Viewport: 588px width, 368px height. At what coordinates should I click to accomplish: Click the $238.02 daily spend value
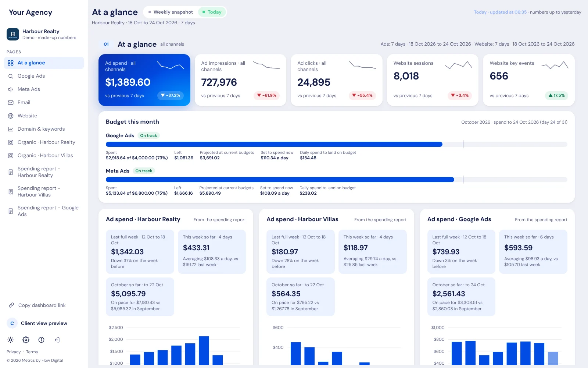coord(308,193)
